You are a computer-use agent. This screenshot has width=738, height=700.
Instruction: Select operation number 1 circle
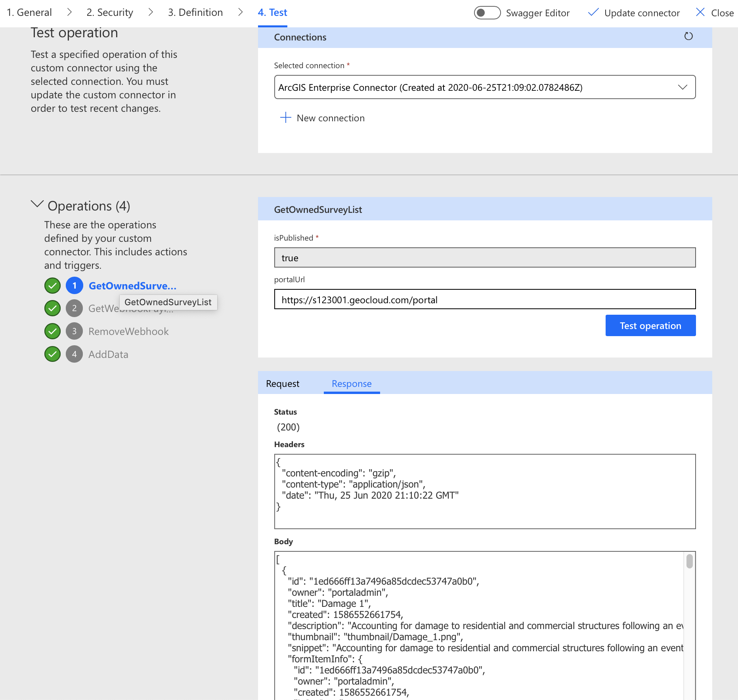(x=74, y=285)
